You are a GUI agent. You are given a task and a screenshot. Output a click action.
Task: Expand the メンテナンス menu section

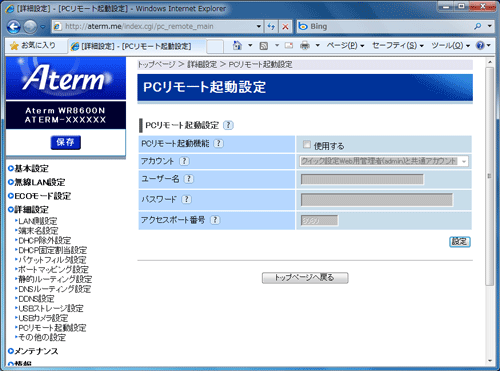pyautogui.click(x=33, y=351)
